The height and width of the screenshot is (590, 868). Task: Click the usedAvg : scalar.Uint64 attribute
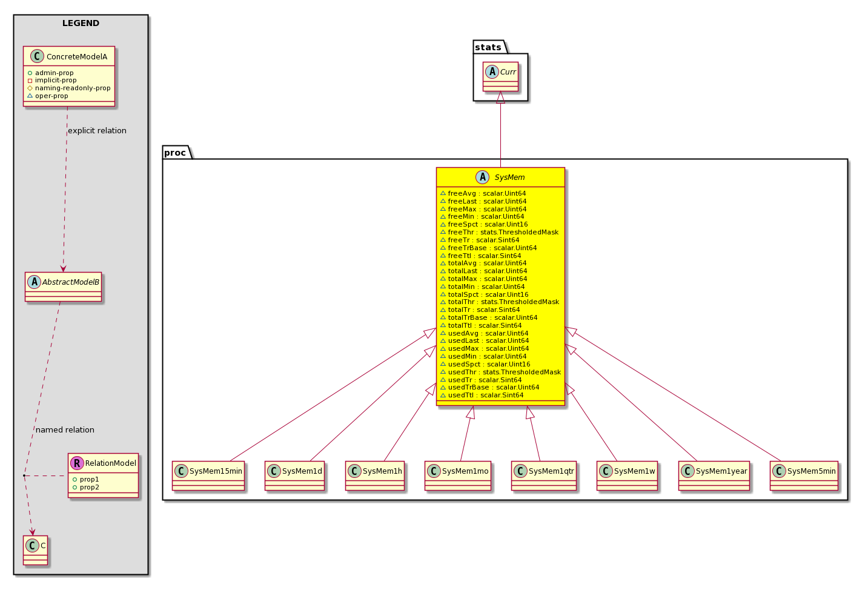pos(488,333)
